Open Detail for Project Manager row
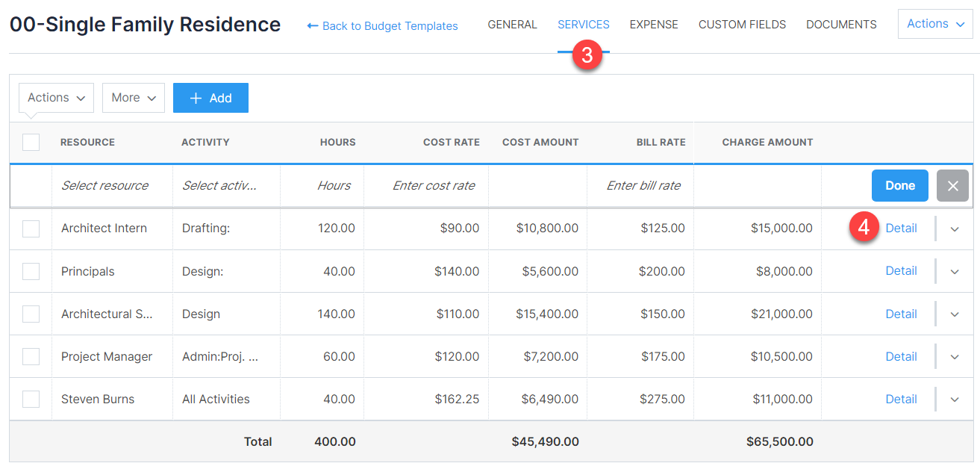 tap(901, 356)
